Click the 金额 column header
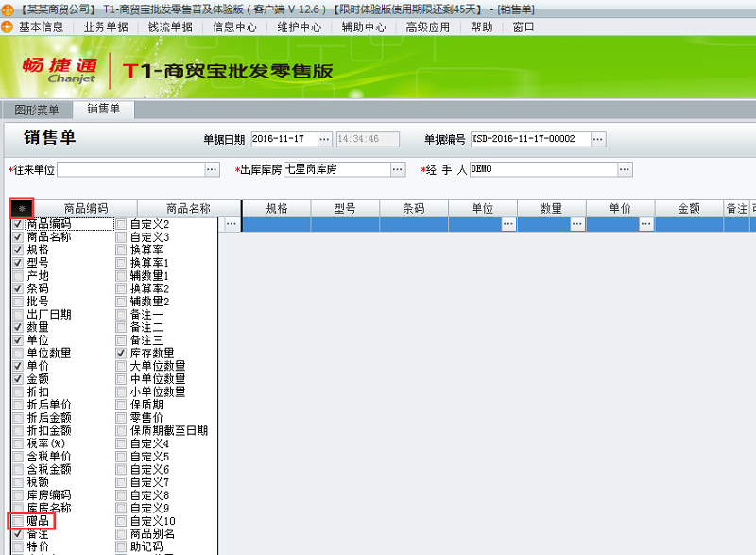The width and height of the screenshot is (756, 555). pyautogui.click(x=689, y=208)
